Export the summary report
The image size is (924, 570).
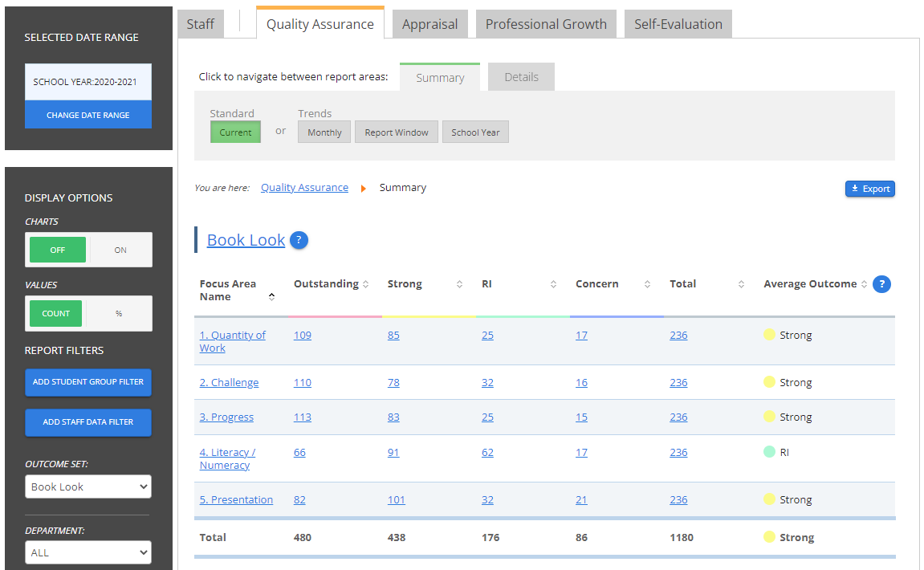(x=869, y=189)
